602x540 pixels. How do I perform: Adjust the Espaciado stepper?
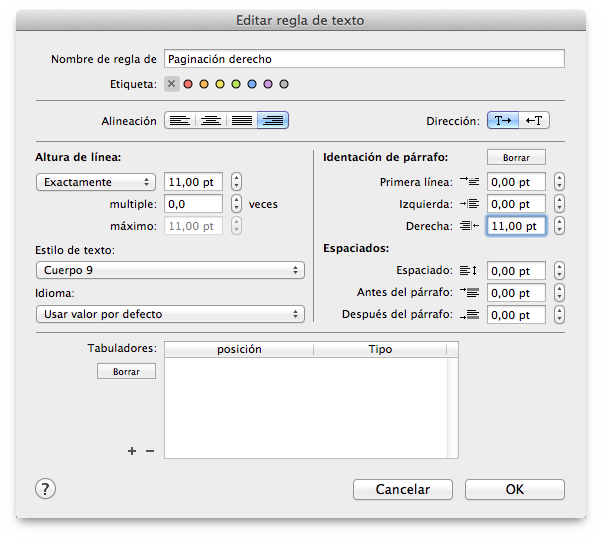click(x=559, y=271)
